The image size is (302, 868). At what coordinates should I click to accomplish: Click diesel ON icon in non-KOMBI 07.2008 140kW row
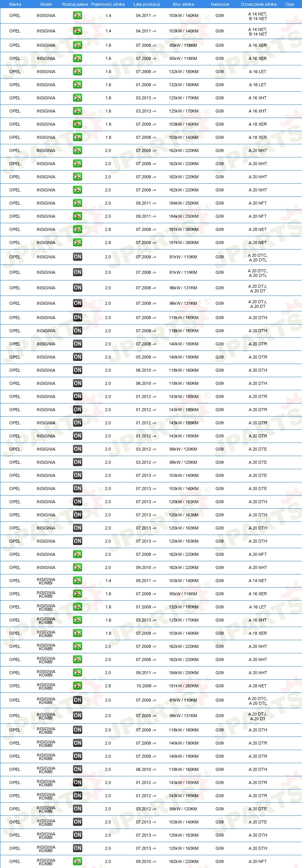(x=77, y=344)
